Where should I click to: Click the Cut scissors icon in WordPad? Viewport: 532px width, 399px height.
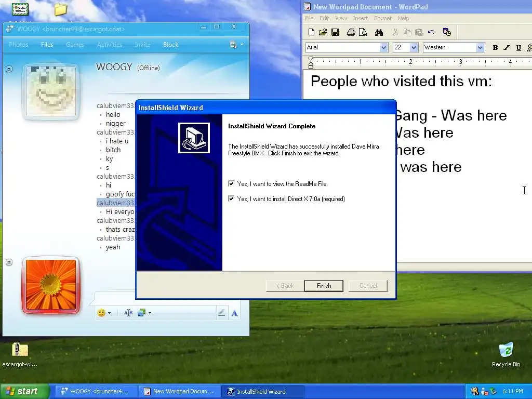(x=395, y=32)
